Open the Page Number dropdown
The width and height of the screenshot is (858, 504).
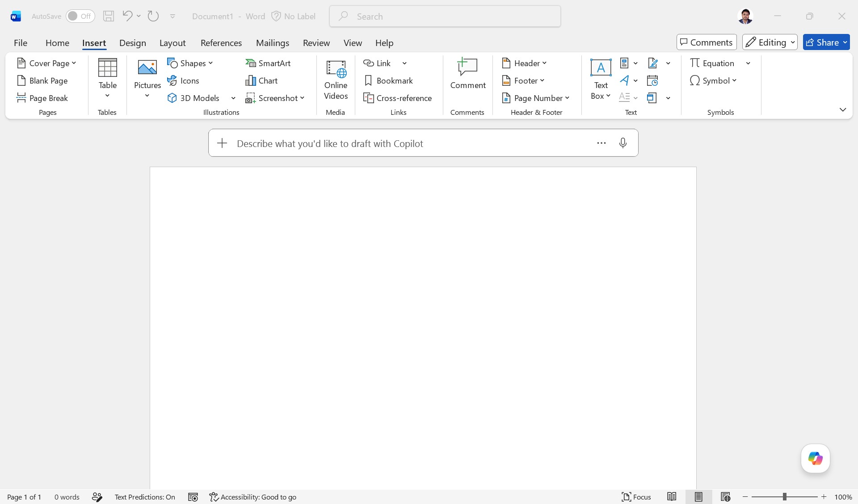tap(536, 98)
